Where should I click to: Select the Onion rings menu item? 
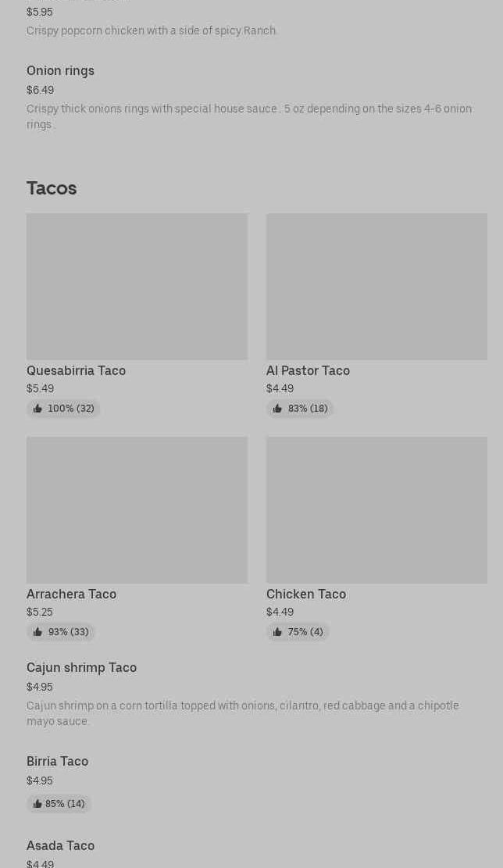[60, 71]
